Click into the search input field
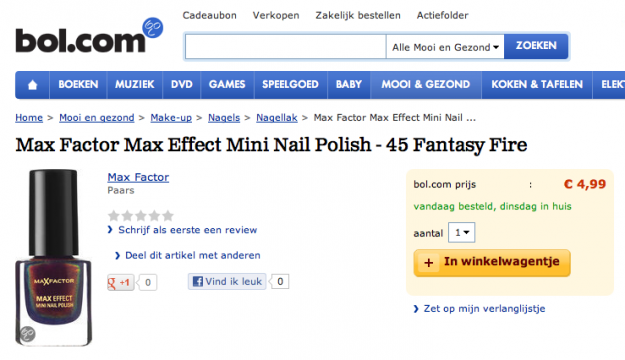 click(285, 47)
